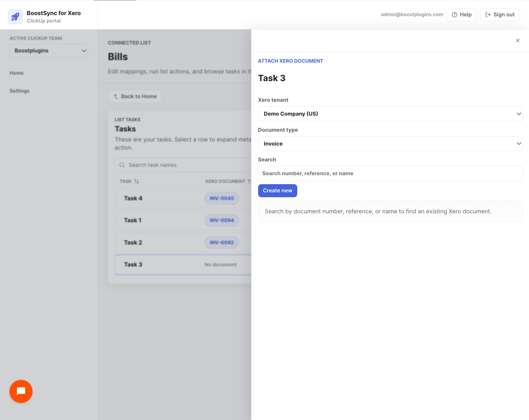Image resolution: width=529 pixels, height=420 pixels.
Task: Focus the Search number, reference, or name field
Action: tap(390, 173)
